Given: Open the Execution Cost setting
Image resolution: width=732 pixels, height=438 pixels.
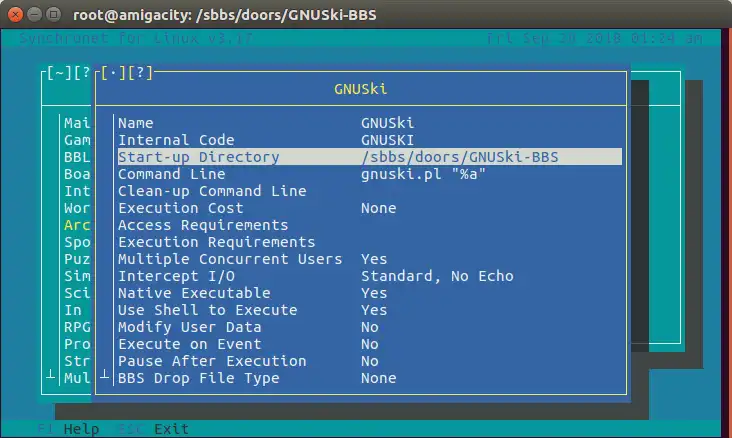Looking at the screenshot, I should [369, 208].
